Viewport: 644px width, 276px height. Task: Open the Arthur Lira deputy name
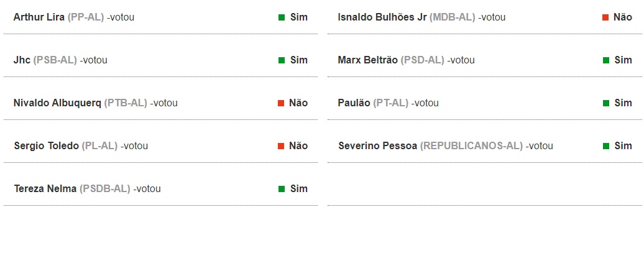point(39,17)
